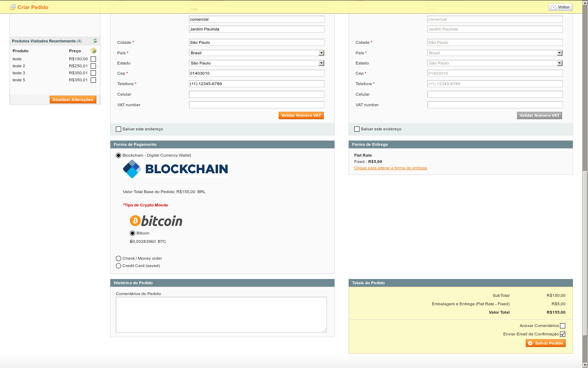Click Histórico do Pedido section header
The height and width of the screenshot is (368, 588).
point(222,283)
